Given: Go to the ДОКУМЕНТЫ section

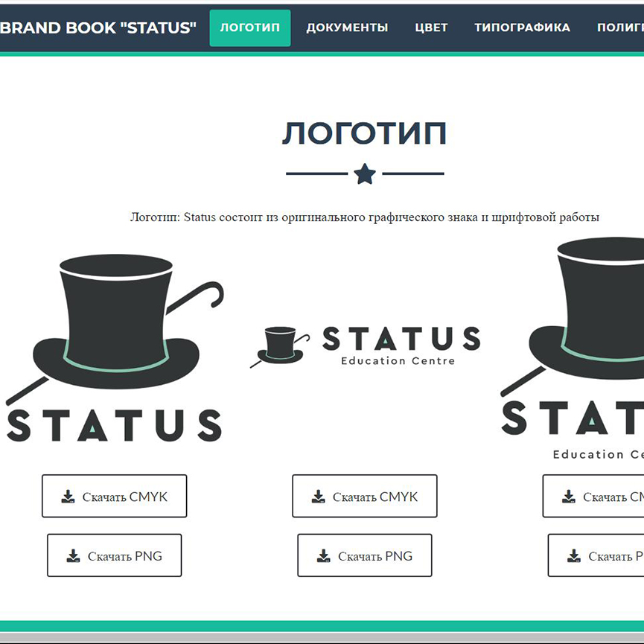Looking at the screenshot, I should click(x=347, y=28).
